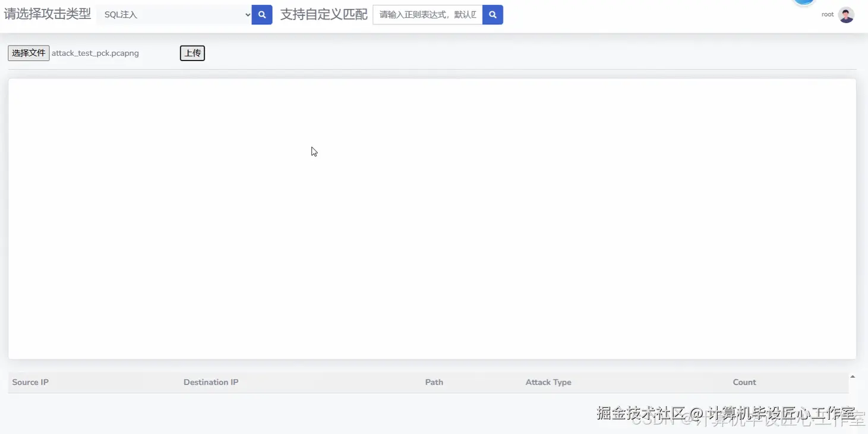
Task: Click the blue circular icon at top right
Action: (803, 2)
